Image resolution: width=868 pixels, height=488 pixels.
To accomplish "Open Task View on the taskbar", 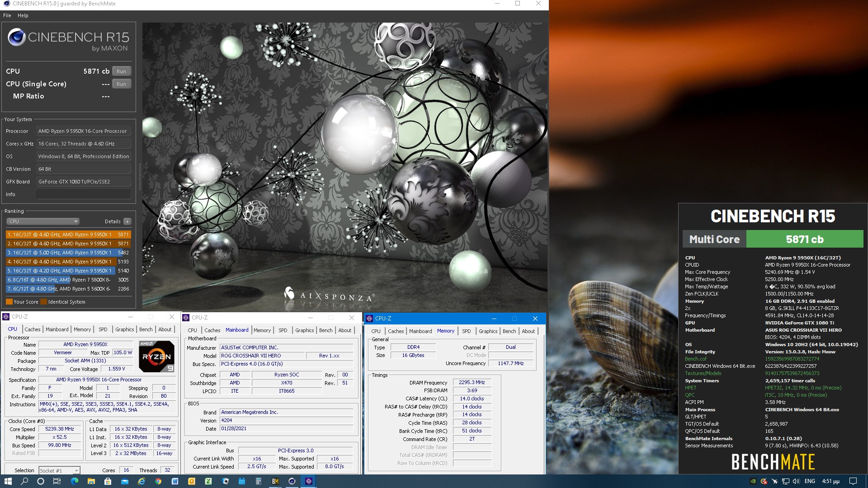I will click(57, 481).
